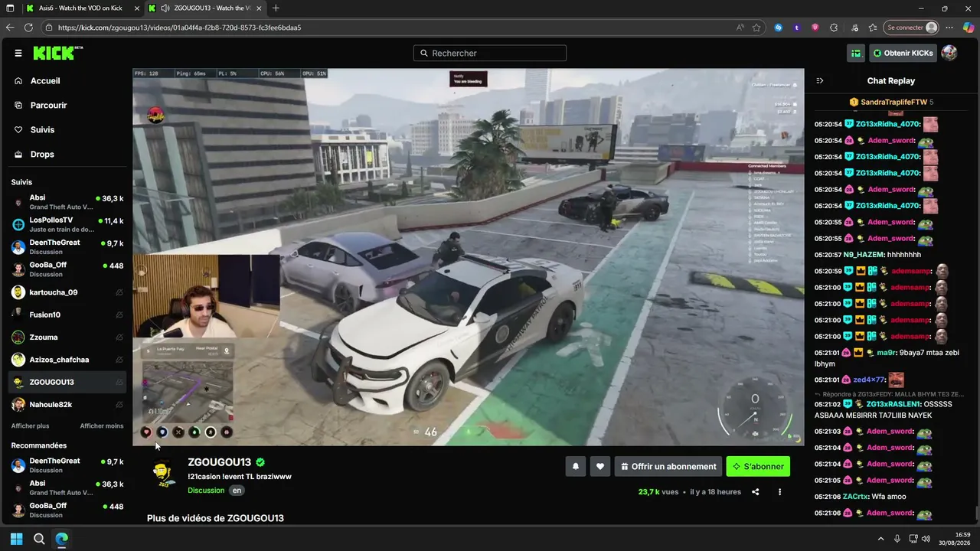Enable notifications with the bell icon

click(576, 466)
